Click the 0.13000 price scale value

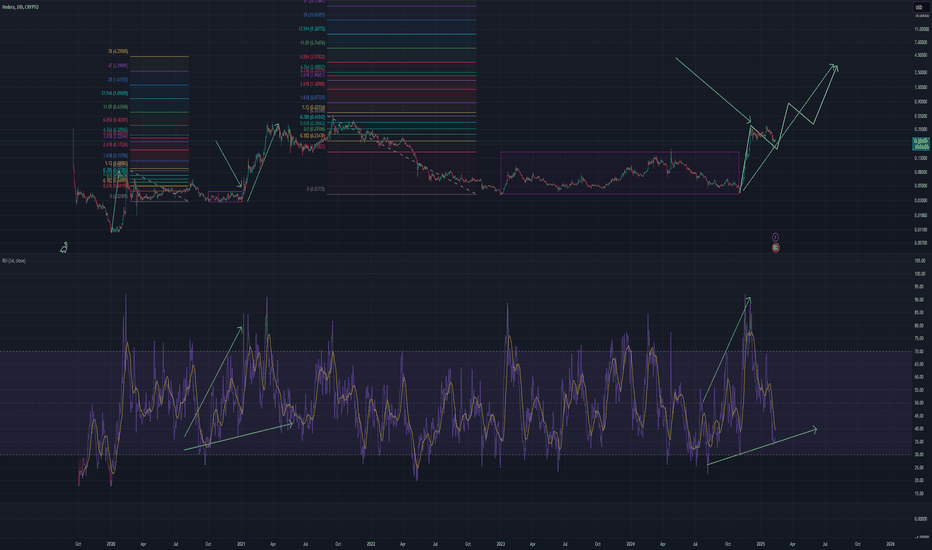[x=921, y=158]
